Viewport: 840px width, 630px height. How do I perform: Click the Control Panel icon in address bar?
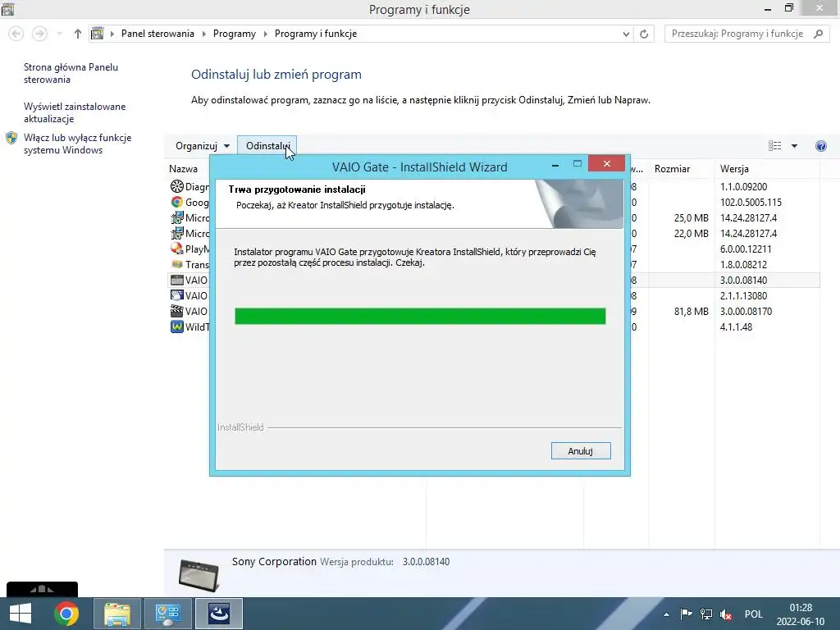pos(98,33)
